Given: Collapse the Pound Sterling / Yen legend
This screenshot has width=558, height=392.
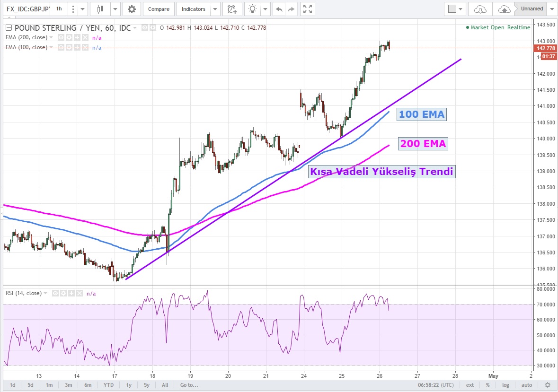Looking at the screenshot, I should click(x=8, y=28).
